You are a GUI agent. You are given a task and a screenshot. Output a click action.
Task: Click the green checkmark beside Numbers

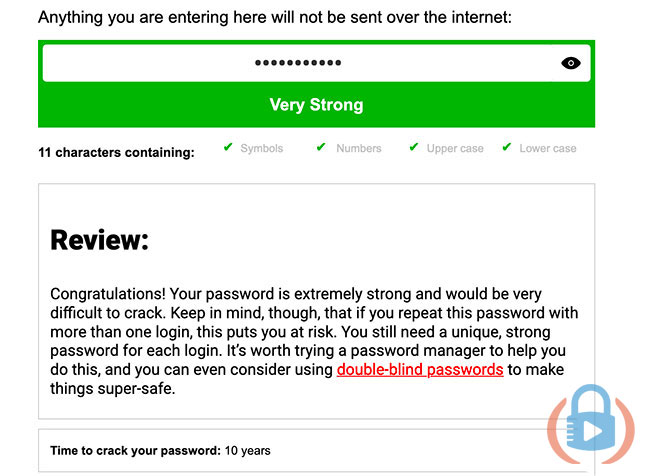[321, 147]
